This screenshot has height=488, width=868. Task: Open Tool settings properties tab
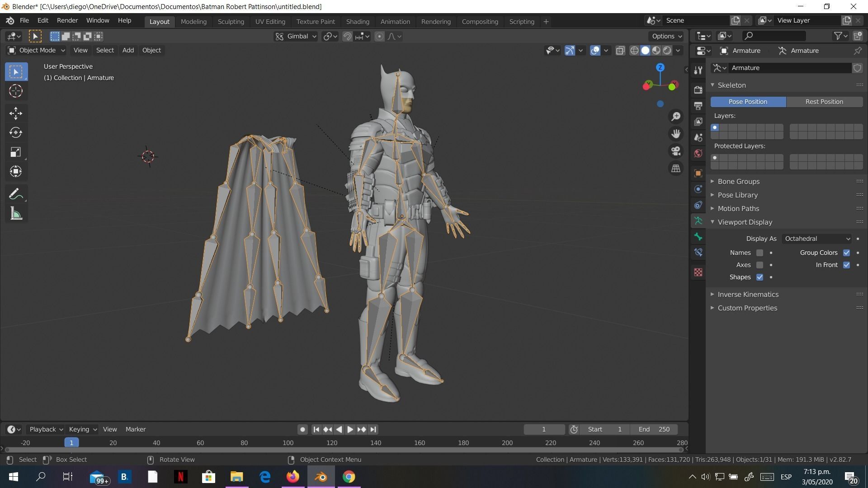[x=698, y=70]
